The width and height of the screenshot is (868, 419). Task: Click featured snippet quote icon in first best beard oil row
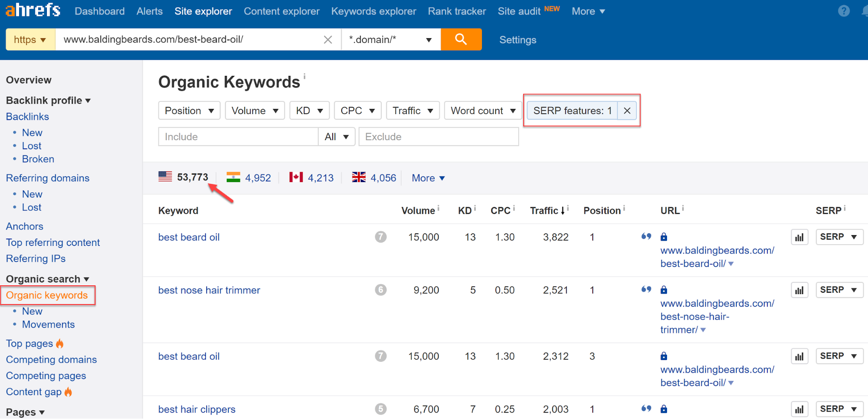[646, 236]
